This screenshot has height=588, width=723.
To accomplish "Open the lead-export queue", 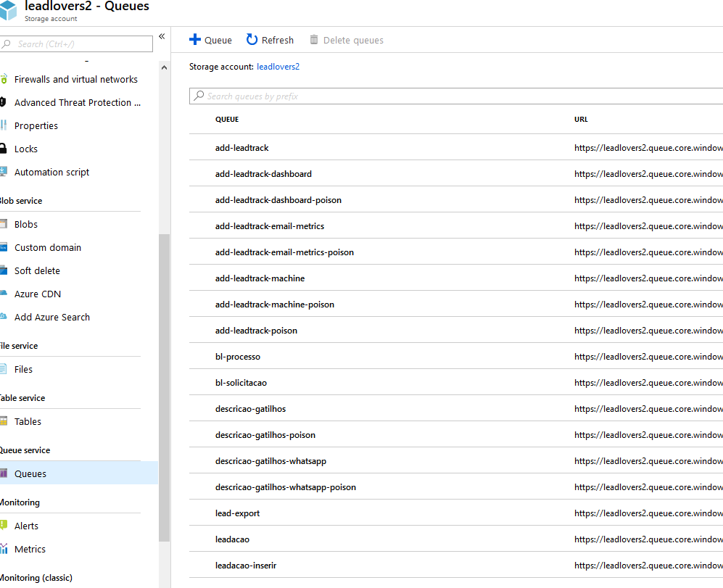I will 237,513.
